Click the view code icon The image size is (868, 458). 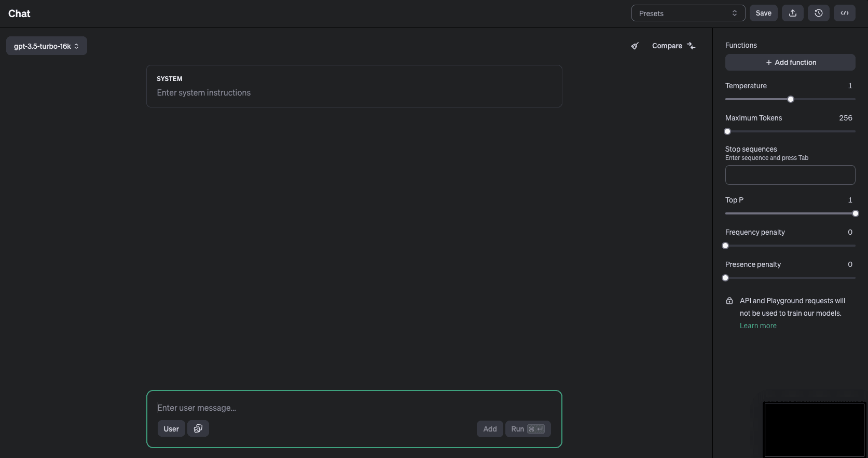[x=845, y=13]
